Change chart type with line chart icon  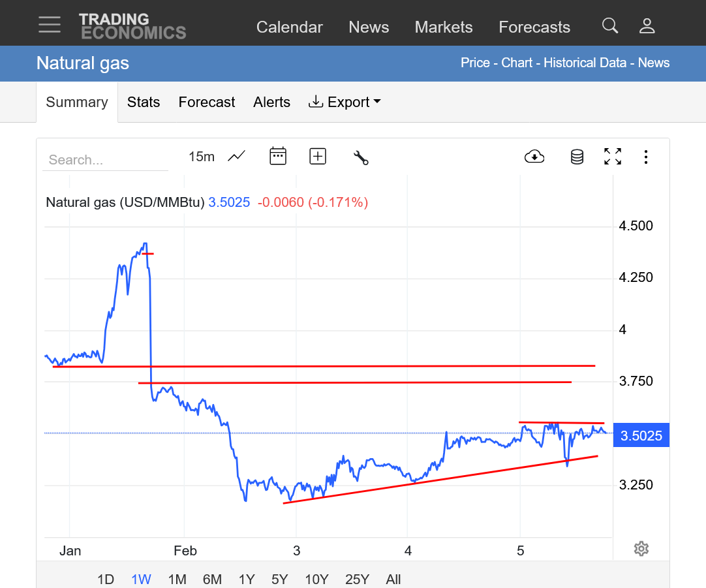click(x=236, y=157)
